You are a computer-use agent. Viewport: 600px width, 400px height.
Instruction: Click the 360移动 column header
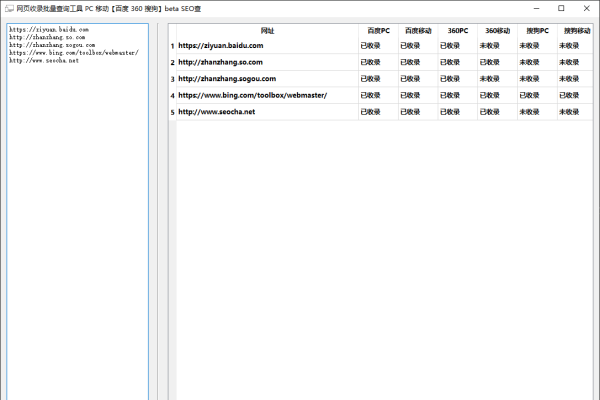[x=497, y=32]
